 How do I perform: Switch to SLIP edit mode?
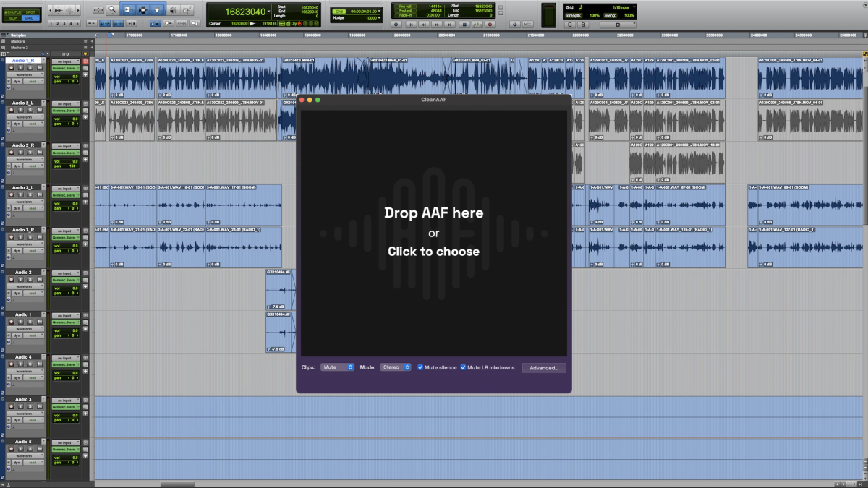coord(13,18)
